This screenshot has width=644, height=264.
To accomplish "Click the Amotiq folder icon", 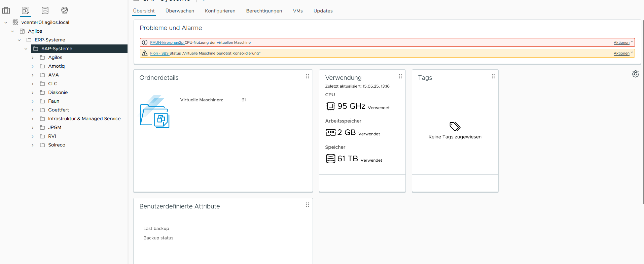I will (42, 66).
